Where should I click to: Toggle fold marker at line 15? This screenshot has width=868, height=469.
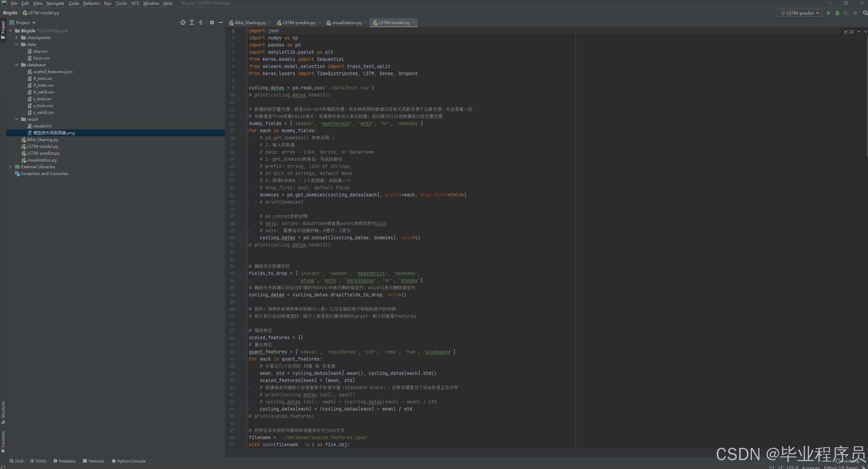click(247, 131)
